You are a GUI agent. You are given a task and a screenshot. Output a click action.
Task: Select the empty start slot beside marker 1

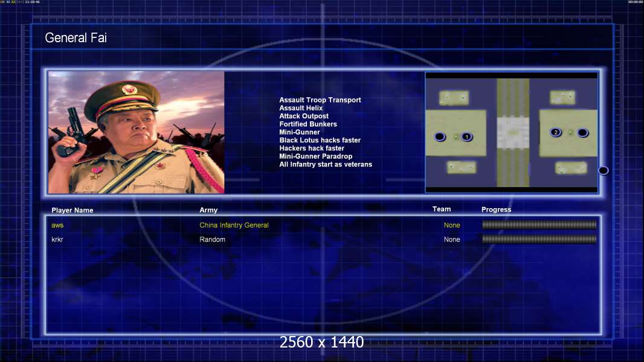pyautogui.click(x=440, y=136)
